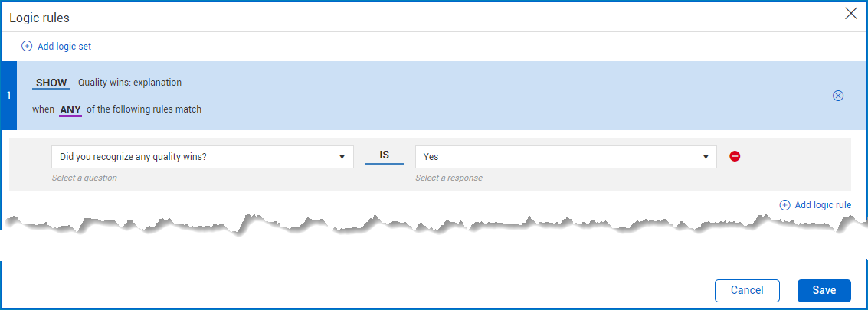Click the 'Quality wins: explanation' target text
This screenshot has width=868, height=310.
(x=129, y=83)
